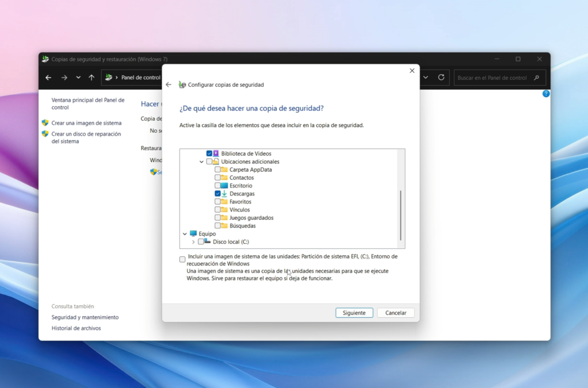Click the Cancelar button
This screenshot has height=388, width=588.
coord(396,313)
